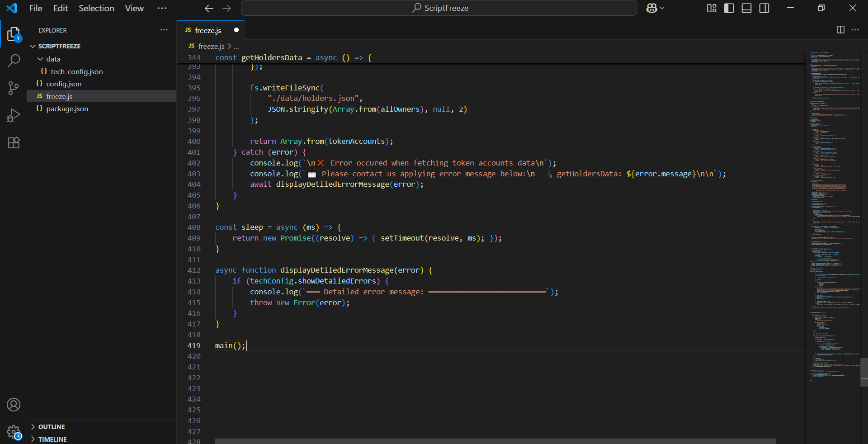Click the breadcrumb ellipsis symbol
868x444 pixels.
(236, 47)
